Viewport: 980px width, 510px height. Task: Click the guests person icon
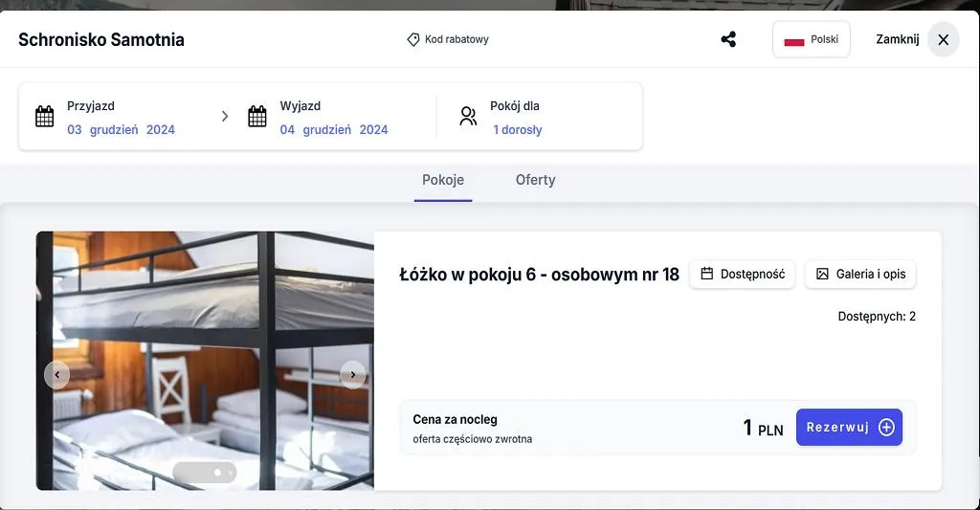(x=468, y=117)
